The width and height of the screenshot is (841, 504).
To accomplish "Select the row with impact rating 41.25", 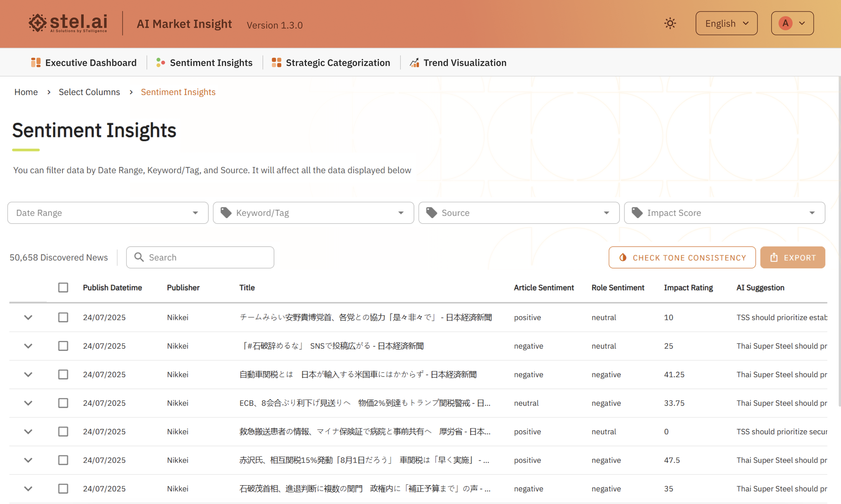I will [63, 374].
